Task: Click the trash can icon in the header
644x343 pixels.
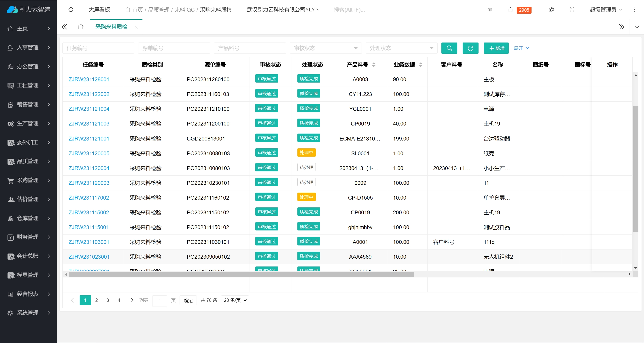Action: (490, 10)
